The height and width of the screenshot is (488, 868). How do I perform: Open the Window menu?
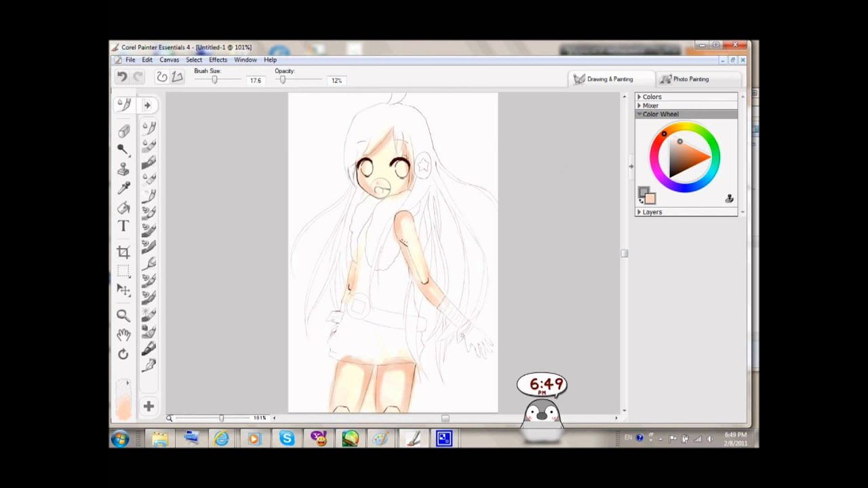[x=245, y=60]
